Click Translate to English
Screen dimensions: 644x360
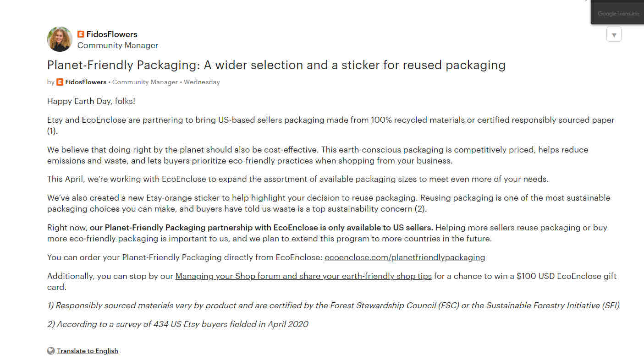coord(88,351)
